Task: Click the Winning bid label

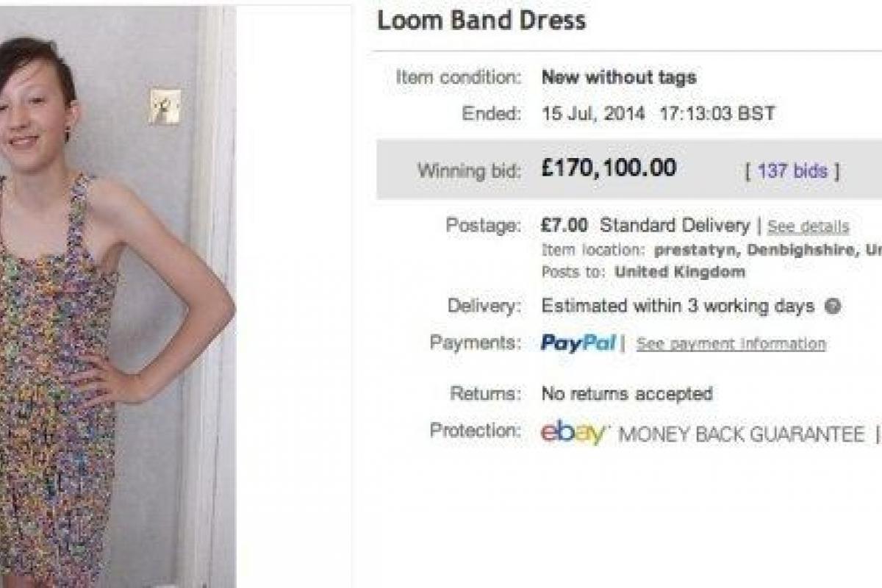Action: click(469, 171)
